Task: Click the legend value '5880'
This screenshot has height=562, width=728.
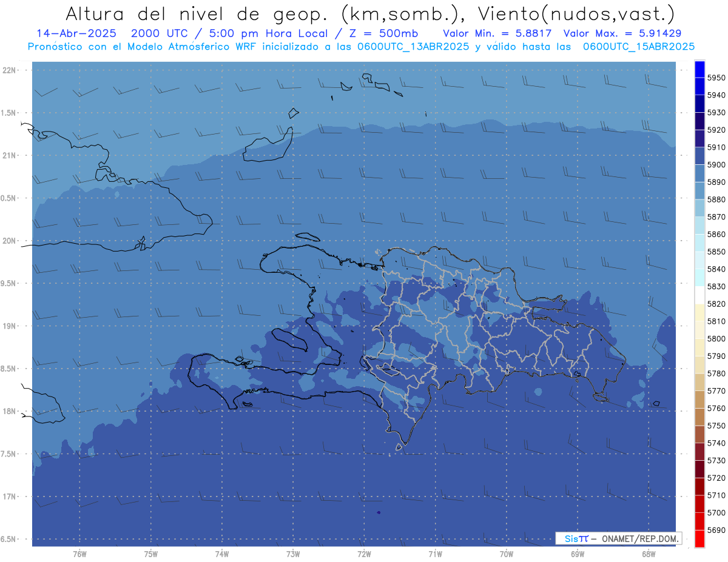Action: 716,199
